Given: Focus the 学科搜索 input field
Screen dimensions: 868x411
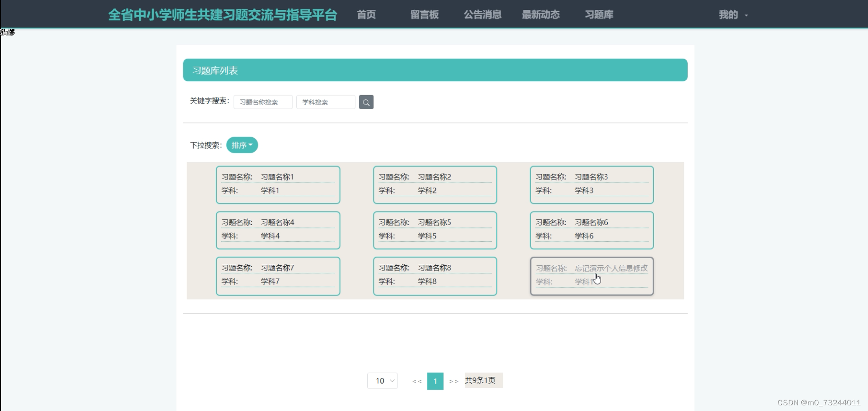Looking at the screenshot, I should (326, 102).
